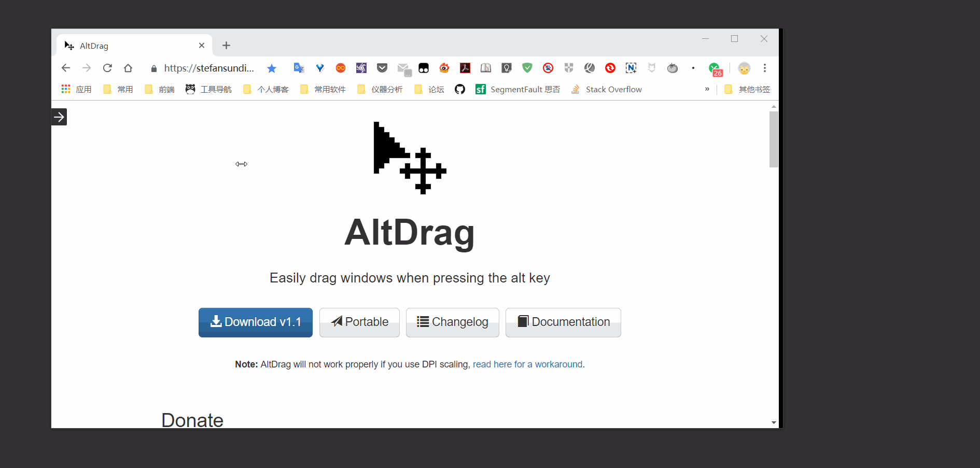Open the 常用软件 bookmark folder

tap(323, 89)
